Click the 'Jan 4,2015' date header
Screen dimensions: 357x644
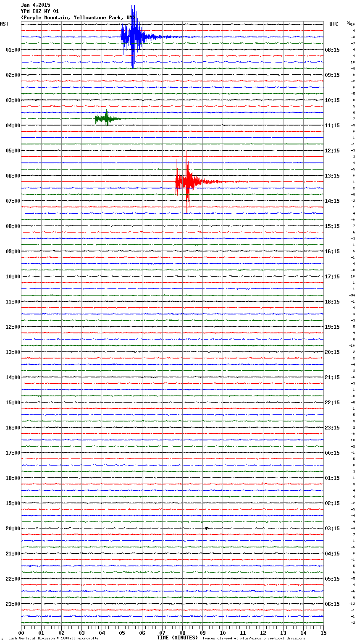coord(35,5)
